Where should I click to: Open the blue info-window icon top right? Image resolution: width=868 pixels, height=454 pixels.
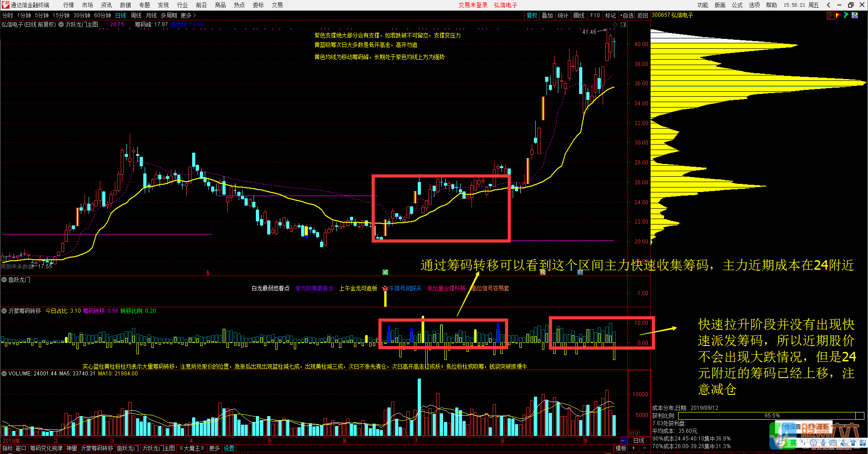point(854,15)
